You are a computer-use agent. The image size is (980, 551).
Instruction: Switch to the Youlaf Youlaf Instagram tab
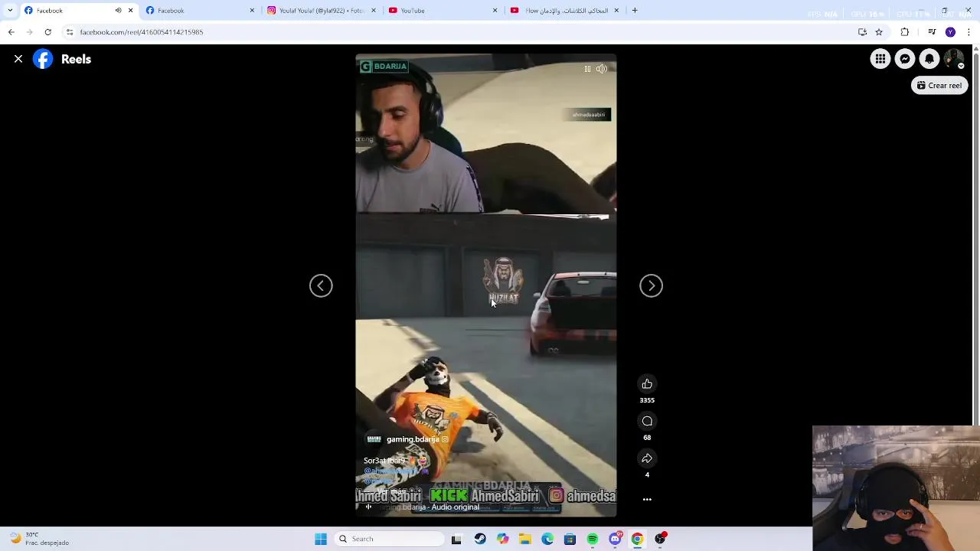[321, 11]
